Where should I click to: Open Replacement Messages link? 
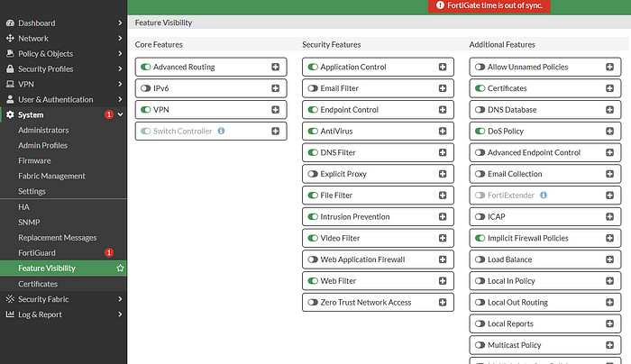click(x=57, y=238)
